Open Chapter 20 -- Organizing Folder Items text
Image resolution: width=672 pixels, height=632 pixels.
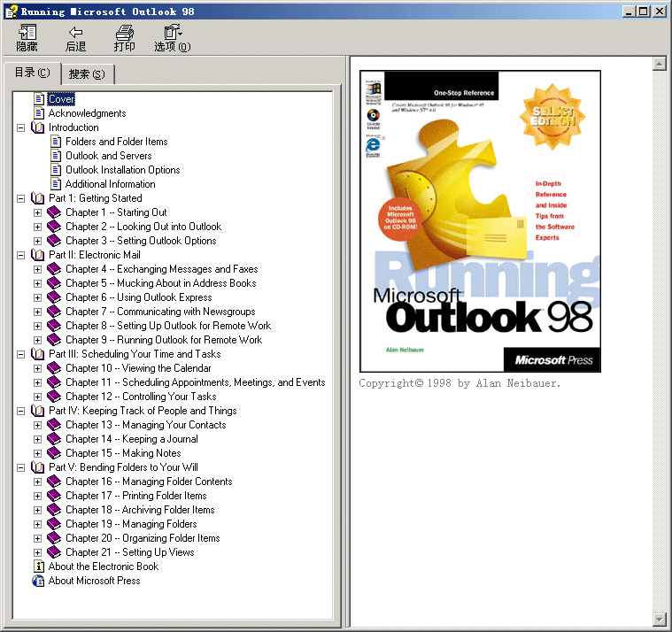pos(143,538)
